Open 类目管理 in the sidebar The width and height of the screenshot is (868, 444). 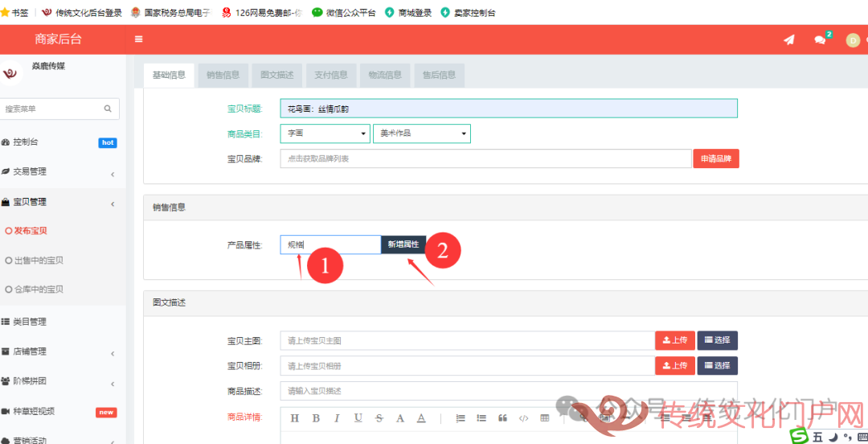click(63, 322)
